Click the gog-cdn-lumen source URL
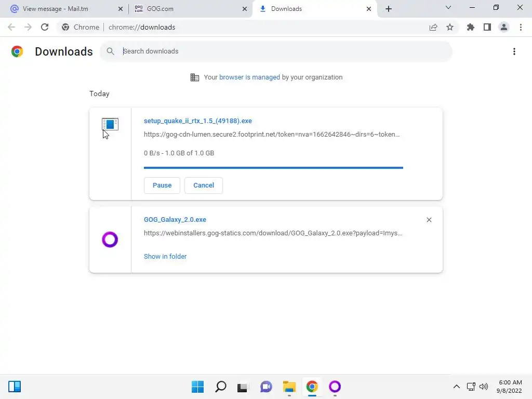Image resolution: width=532 pixels, height=399 pixels. point(272,135)
